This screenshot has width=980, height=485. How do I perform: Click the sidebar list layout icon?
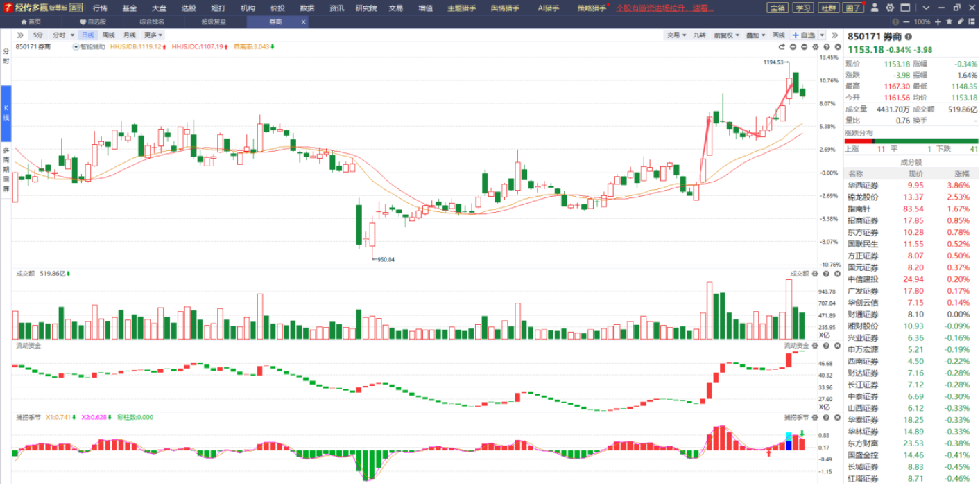coord(972,21)
